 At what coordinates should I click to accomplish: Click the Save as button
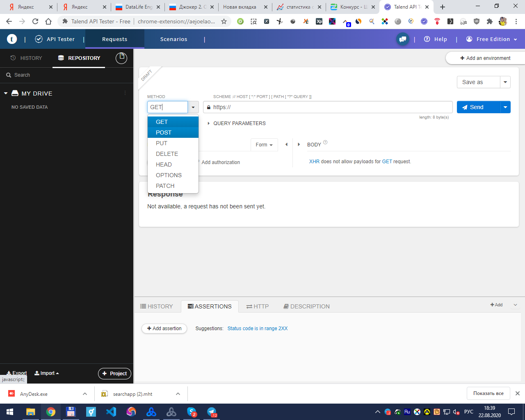(479, 82)
